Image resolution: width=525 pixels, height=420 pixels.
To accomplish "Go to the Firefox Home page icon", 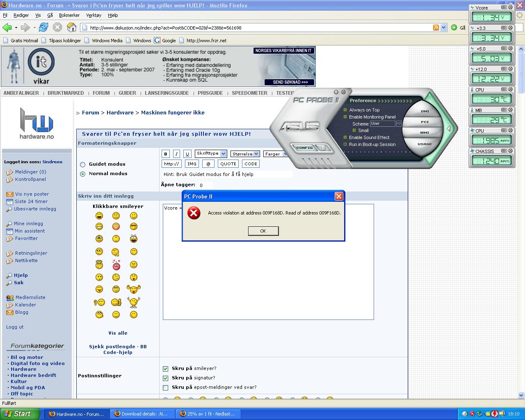I will (72, 27).
